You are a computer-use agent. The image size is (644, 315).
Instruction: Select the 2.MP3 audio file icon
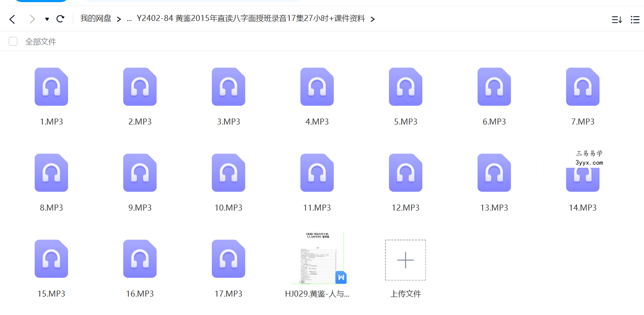(140, 86)
